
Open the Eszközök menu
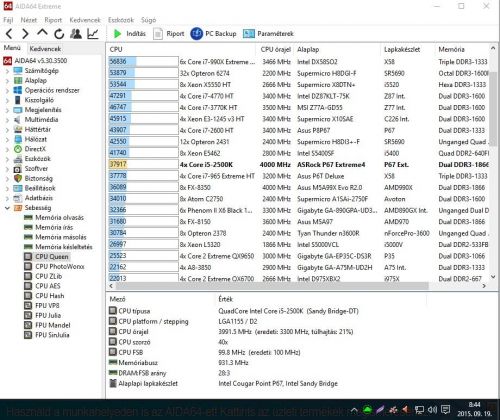(121, 20)
